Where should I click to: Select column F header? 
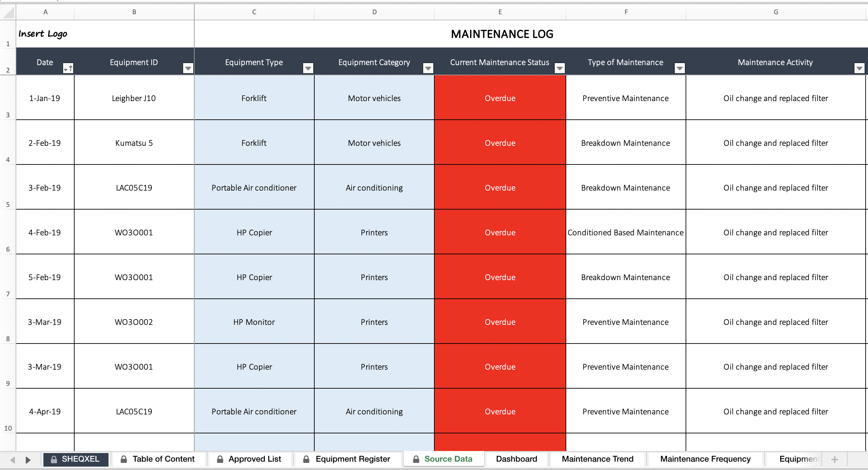626,12
